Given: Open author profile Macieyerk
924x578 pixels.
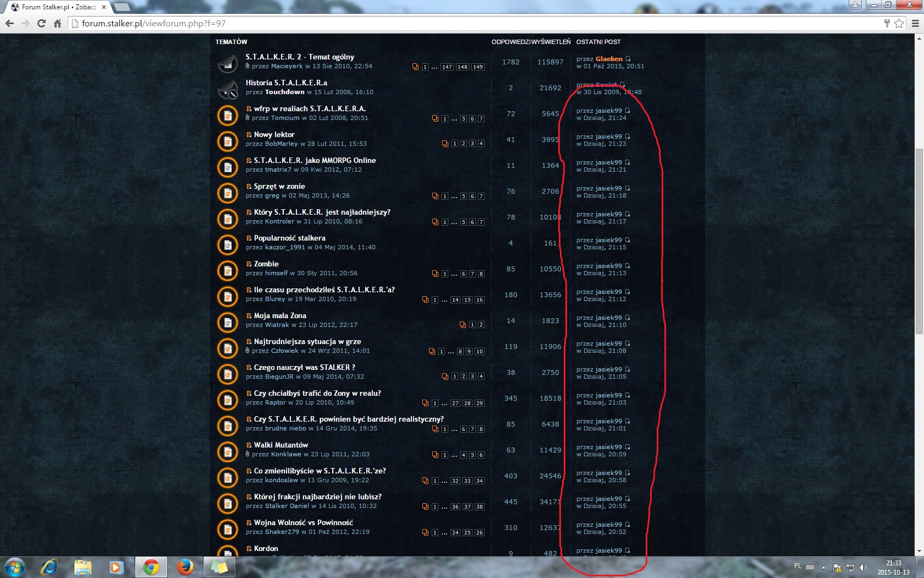Looking at the screenshot, I should [287, 66].
